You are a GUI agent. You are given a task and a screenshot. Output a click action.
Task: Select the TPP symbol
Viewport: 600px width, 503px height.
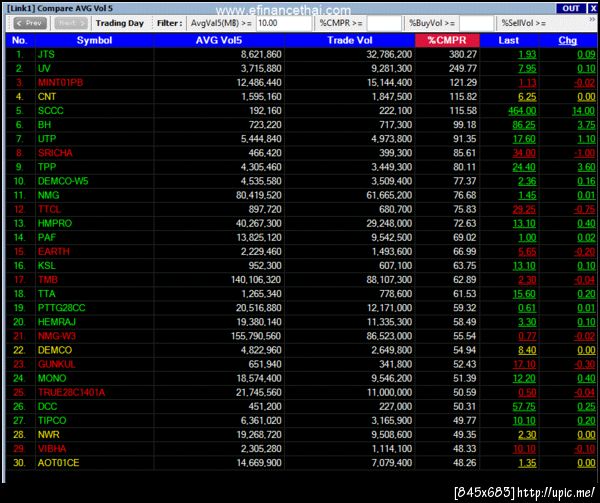click(x=47, y=167)
